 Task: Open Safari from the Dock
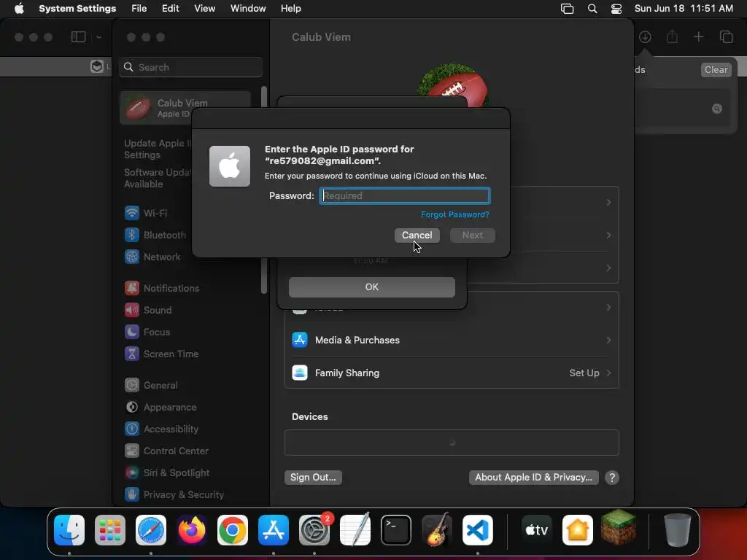coord(151,529)
